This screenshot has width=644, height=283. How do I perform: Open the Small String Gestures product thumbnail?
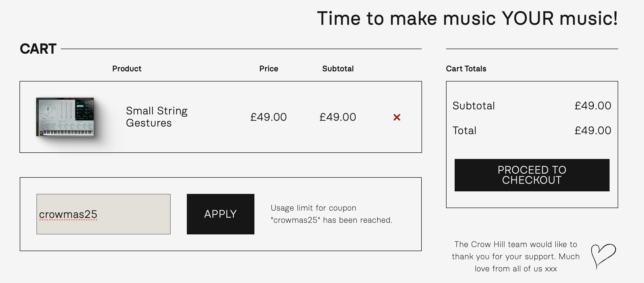[65, 117]
